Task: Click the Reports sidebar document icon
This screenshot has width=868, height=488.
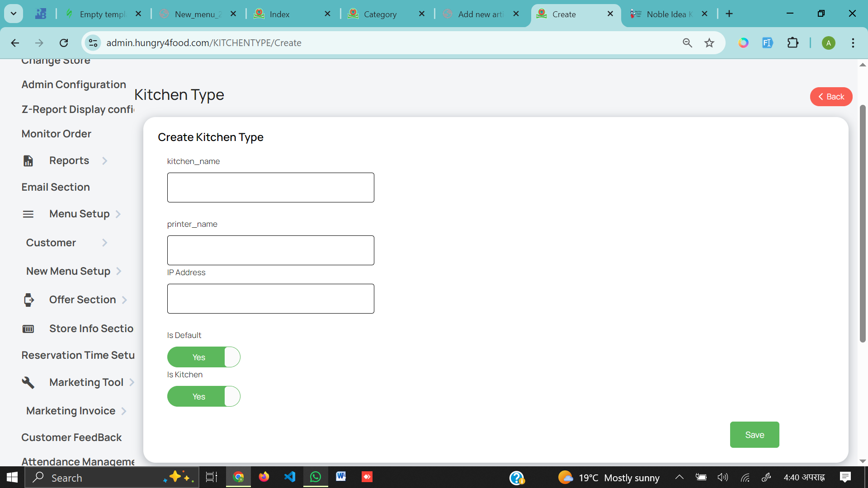Action: click(x=28, y=161)
